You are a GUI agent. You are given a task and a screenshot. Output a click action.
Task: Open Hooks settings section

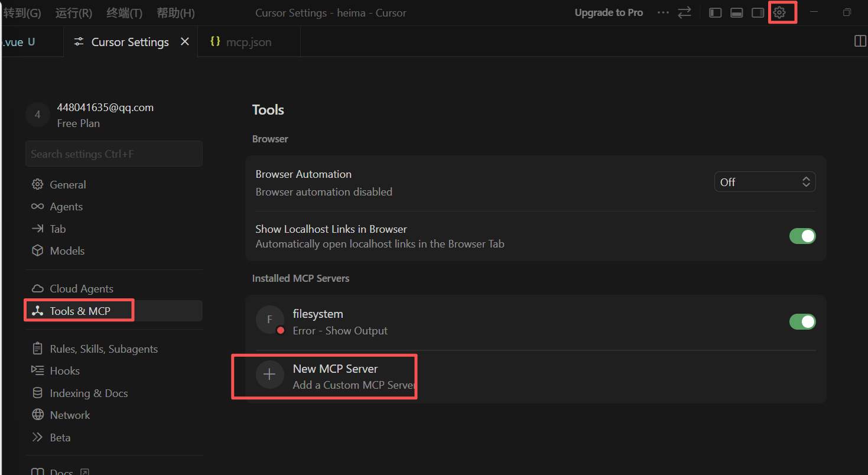pos(113,371)
